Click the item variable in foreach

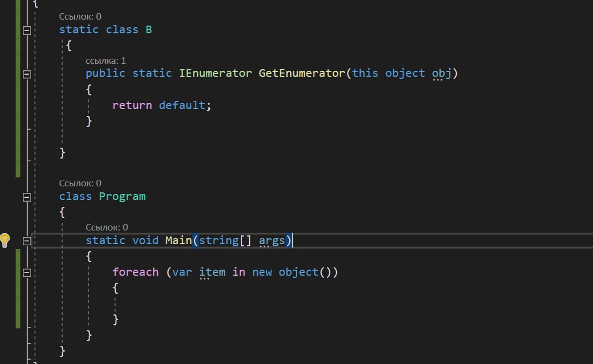point(212,271)
